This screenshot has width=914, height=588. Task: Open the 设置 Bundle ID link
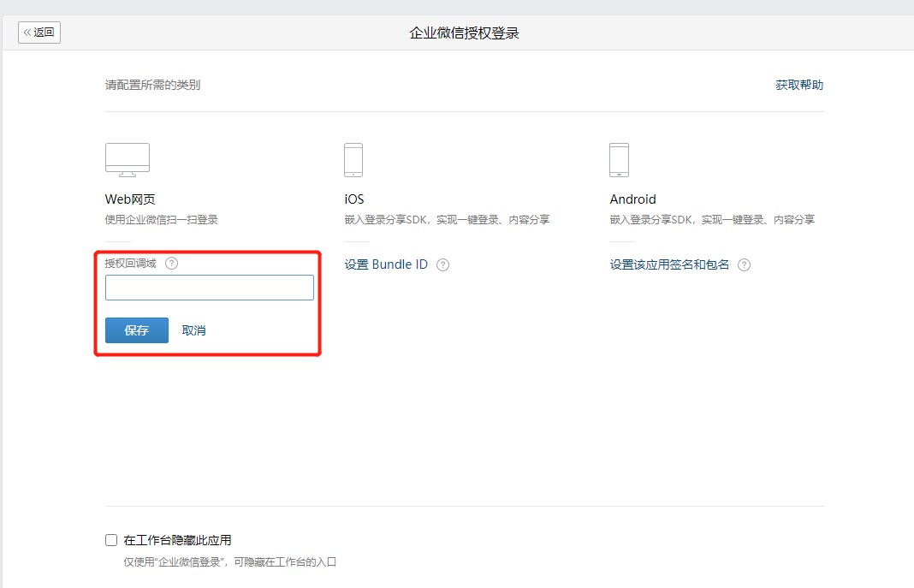[386, 264]
